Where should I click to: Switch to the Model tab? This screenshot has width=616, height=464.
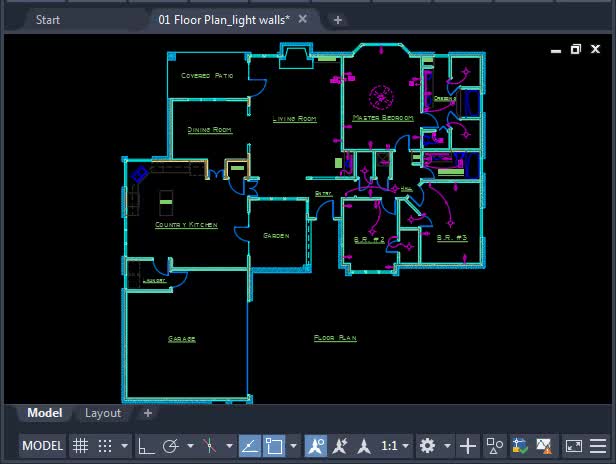pyautogui.click(x=44, y=413)
